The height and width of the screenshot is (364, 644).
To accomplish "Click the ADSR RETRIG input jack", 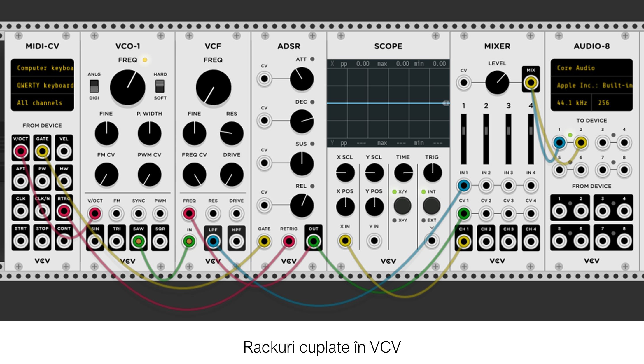I will [x=289, y=241].
